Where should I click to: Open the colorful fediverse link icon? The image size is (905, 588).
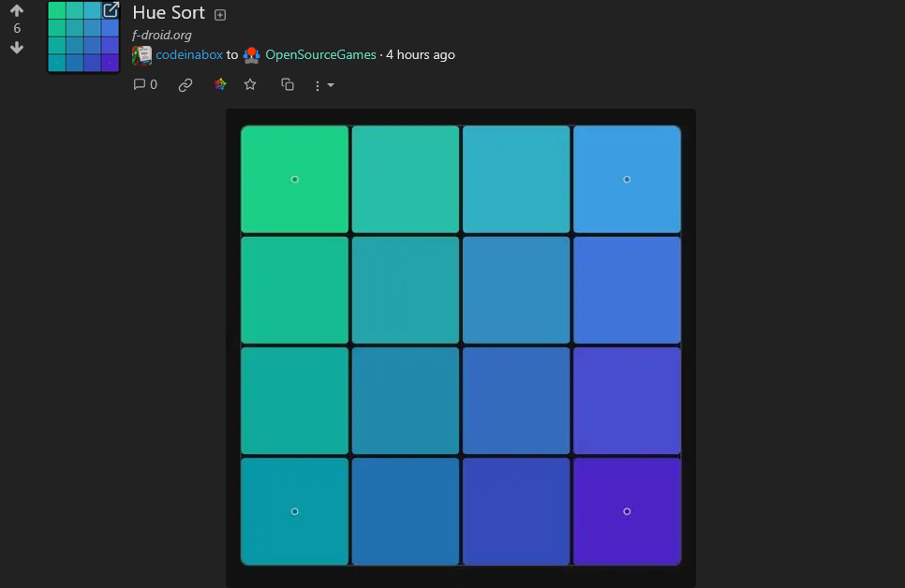[x=220, y=85]
